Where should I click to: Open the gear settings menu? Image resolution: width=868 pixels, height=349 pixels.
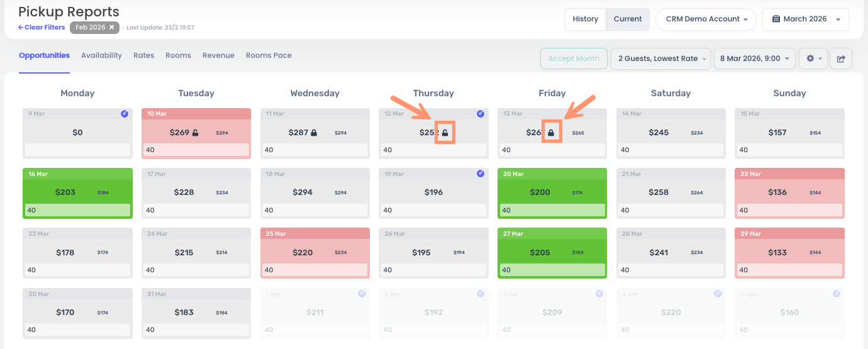coord(813,58)
